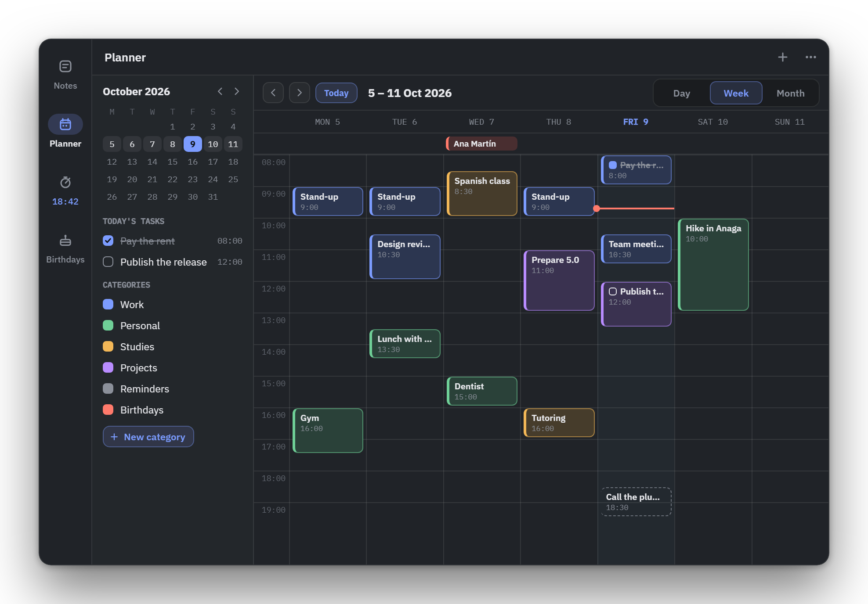
Task: Click the plus icon to add event
Action: coord(782,57)
